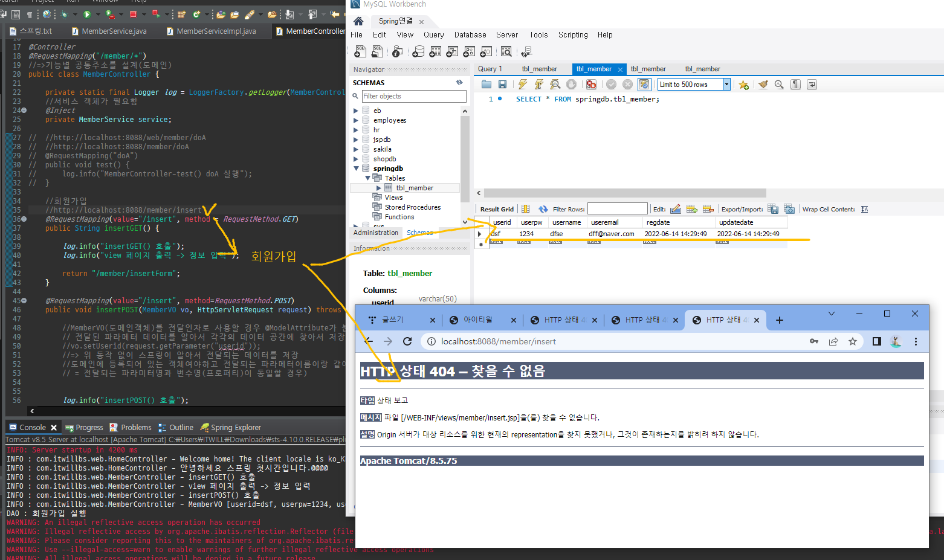Export recordset to file icon

[773, 209]
